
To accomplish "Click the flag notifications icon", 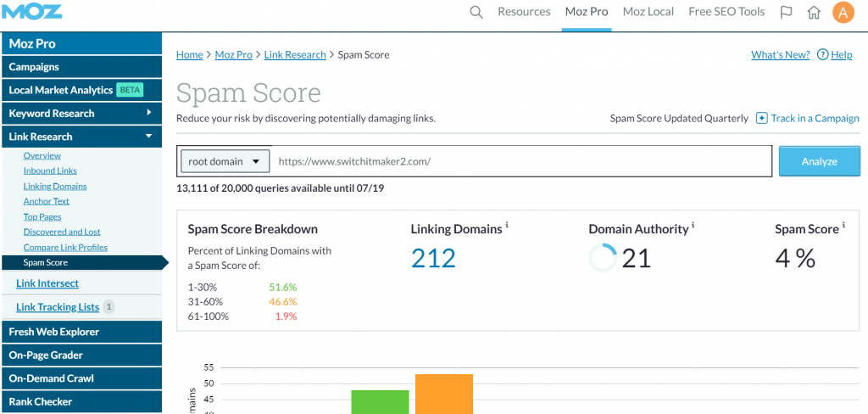I will [786, 12].
